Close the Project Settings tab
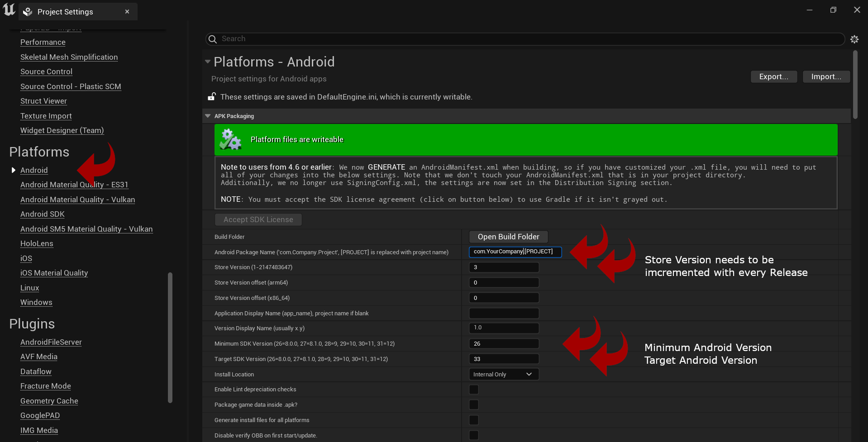The height and width of the screenshot is (442, 868). pyautogui.click(x=127, y=12)
